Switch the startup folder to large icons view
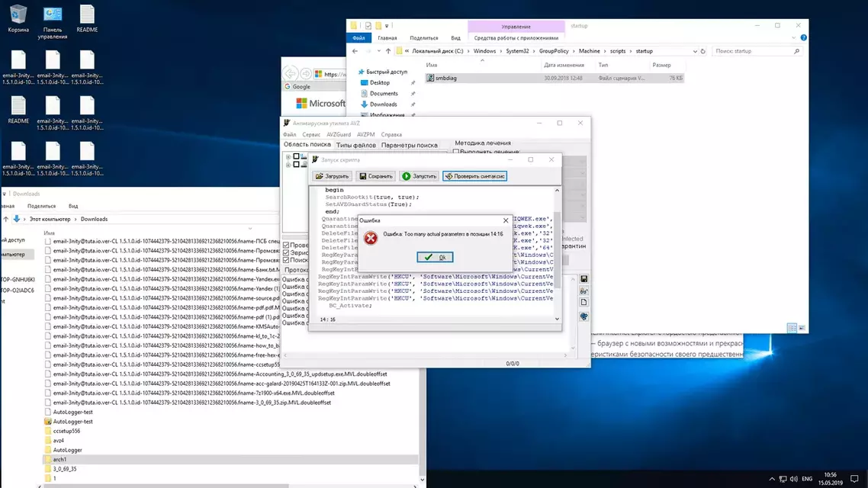Viewport: 868px width, 488px height. pos(802,328)
